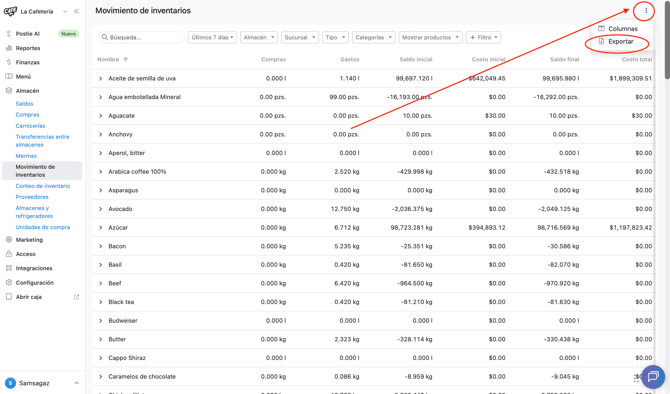
Task: Select Exportar from the menu
Action: point(621,41)
